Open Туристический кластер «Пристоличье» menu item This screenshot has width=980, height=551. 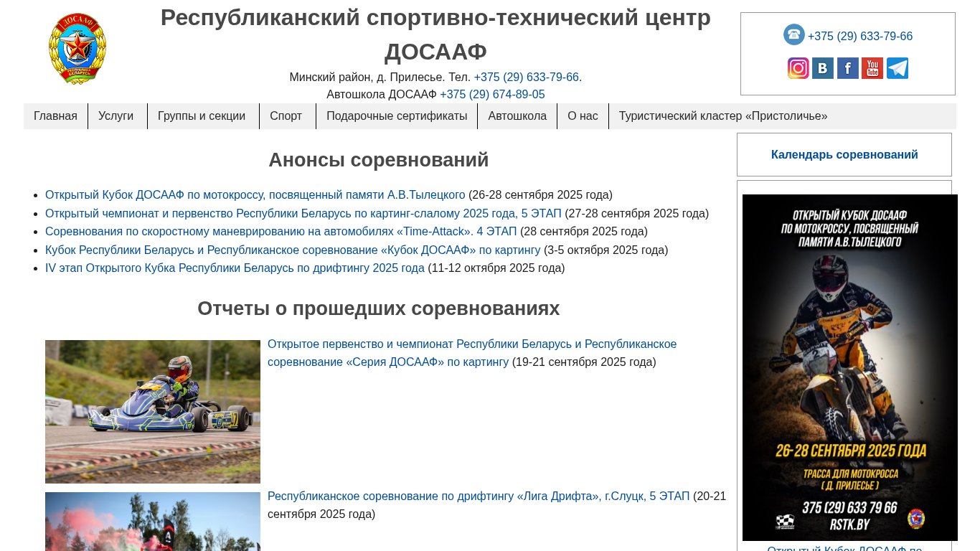click(x=723, y=116)
